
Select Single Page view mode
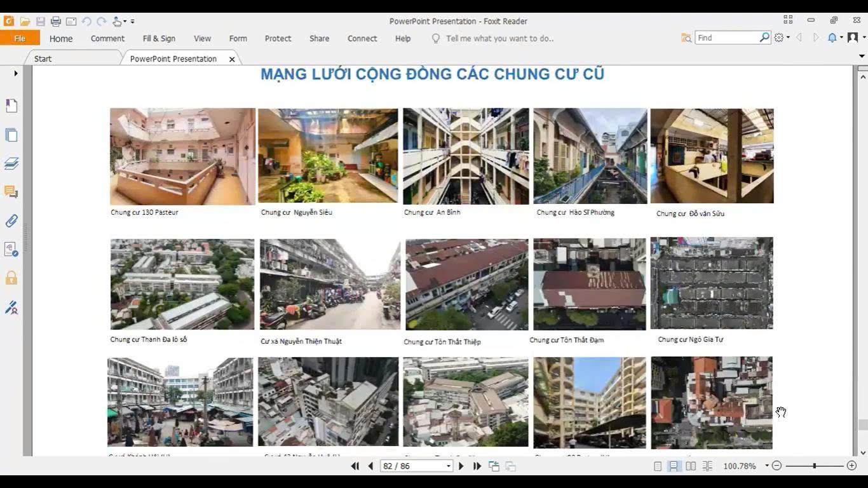(658, 466)
